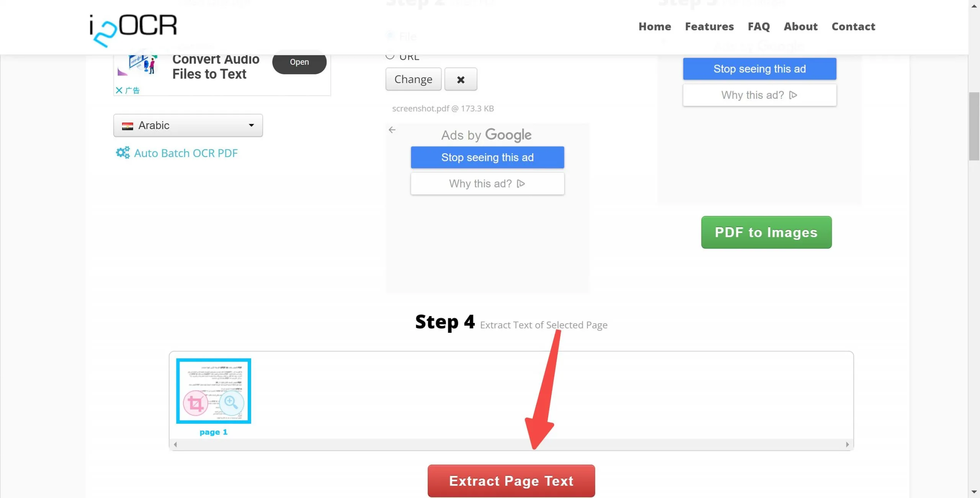The image size is (980, 498).
Task: Click the About menu item
Action: point(800,26)
